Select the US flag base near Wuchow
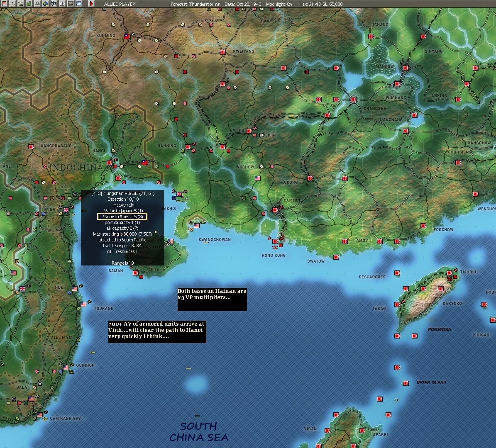This screenshot has width=496, height=448. coord(258,178)
